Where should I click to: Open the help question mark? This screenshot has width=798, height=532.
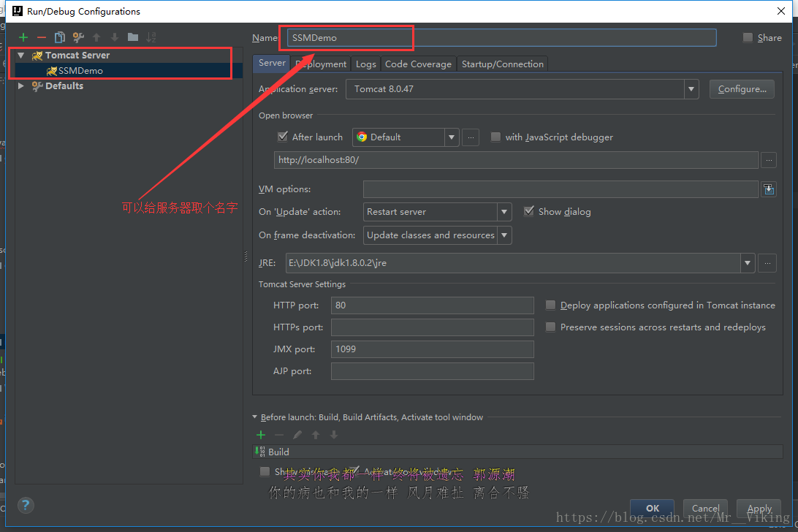point(26,506)
